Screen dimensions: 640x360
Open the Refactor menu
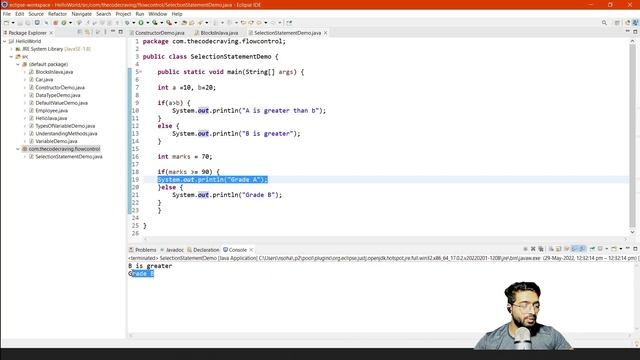pos(57,14)
